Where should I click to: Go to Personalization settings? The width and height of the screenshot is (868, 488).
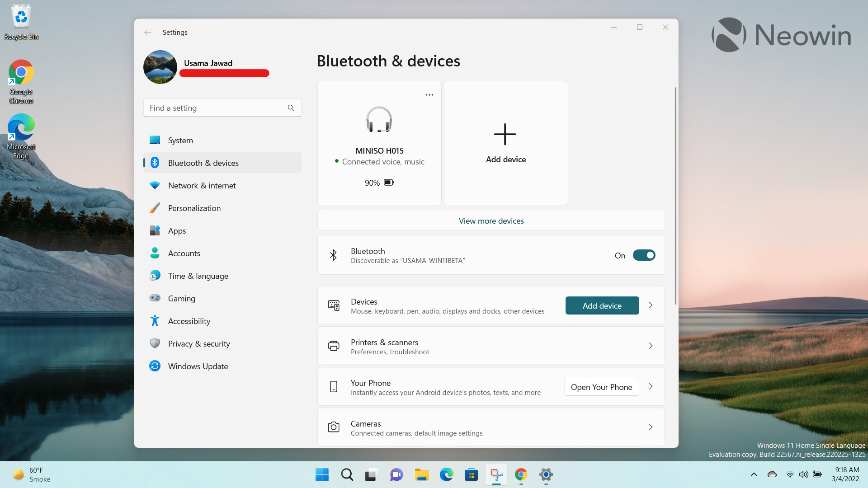(x=222, y=208)
